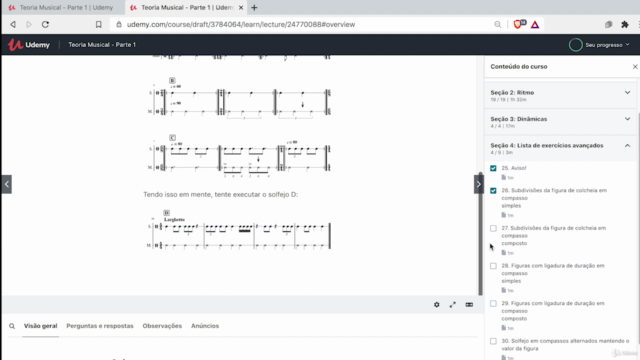Open the Brave Shields lion icon

click(x=519, y=24)
